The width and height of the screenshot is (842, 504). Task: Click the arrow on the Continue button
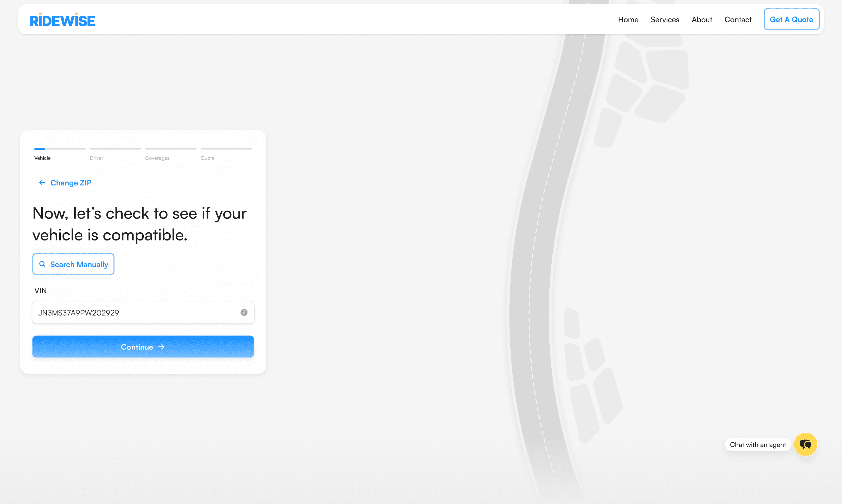coord(162,347)
